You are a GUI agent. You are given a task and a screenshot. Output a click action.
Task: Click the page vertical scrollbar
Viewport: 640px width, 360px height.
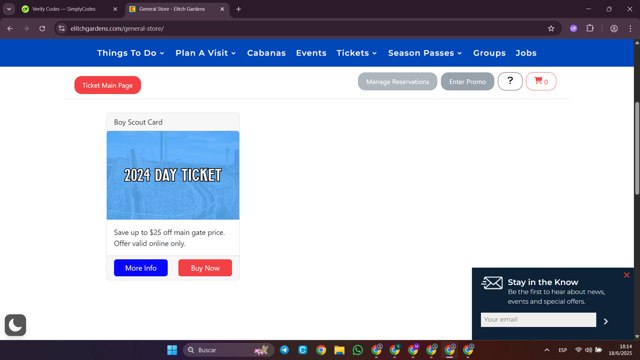[x=637, y=147]
